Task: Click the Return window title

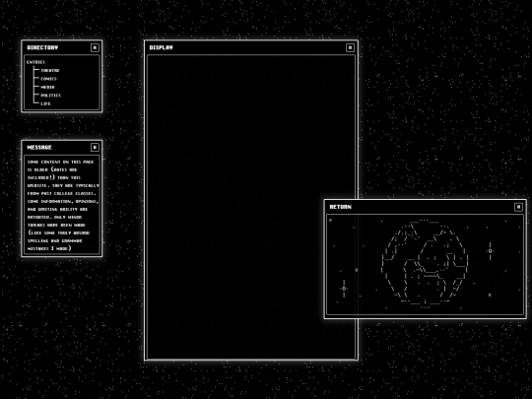Action: (x=340, y=207)
